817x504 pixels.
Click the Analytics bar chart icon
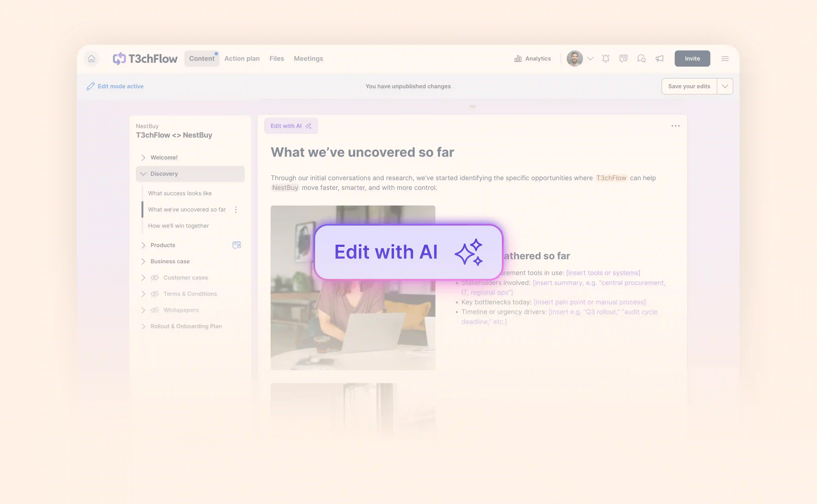518,59
